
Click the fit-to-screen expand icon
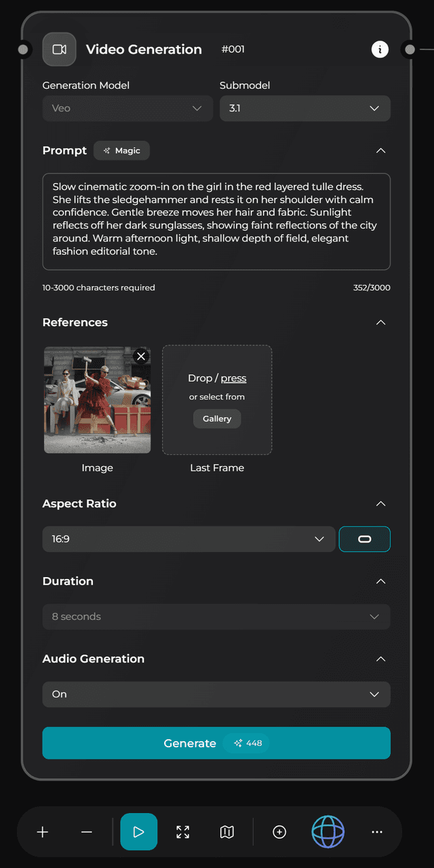pos(183,832)
